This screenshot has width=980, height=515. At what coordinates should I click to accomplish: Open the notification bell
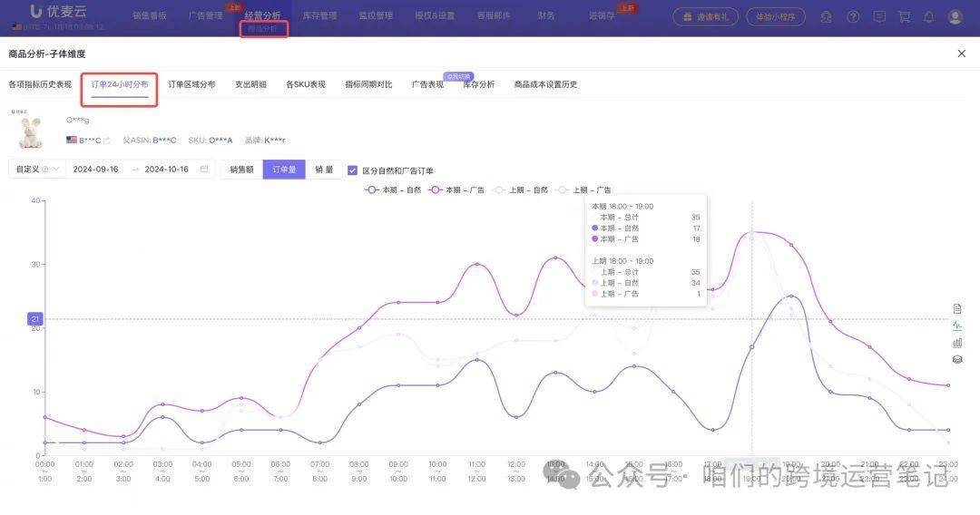(929, 17)
